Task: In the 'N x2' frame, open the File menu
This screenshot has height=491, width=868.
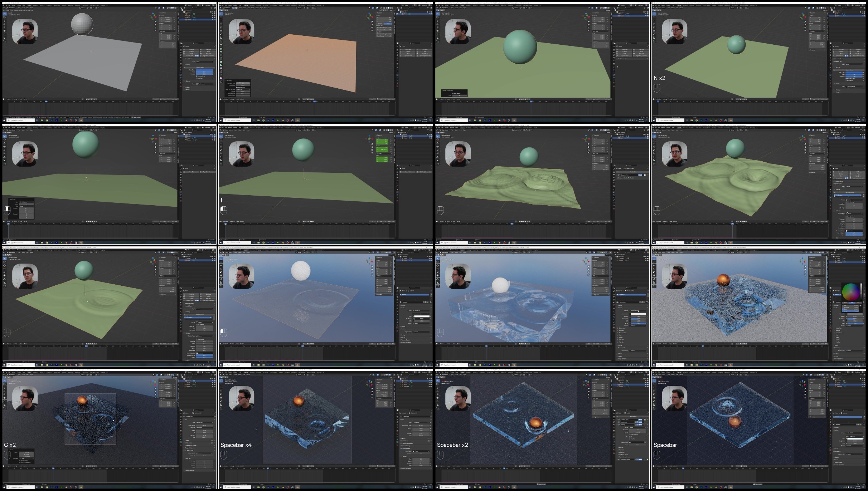Action: (x=655, y=5)
